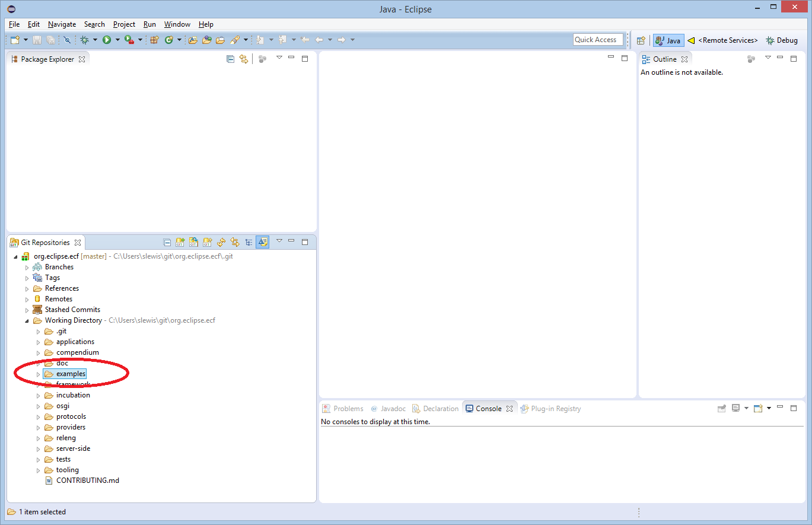
Task: Expand the Branches node
Action: coord(27,268)
